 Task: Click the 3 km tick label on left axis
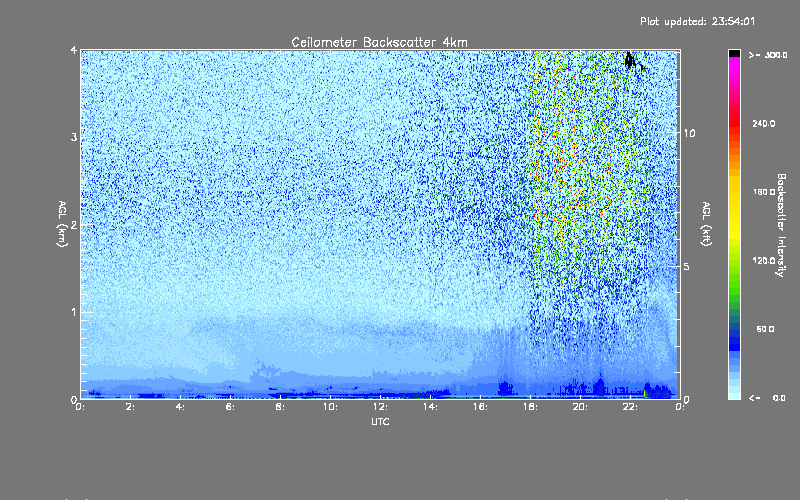(74, 137)
